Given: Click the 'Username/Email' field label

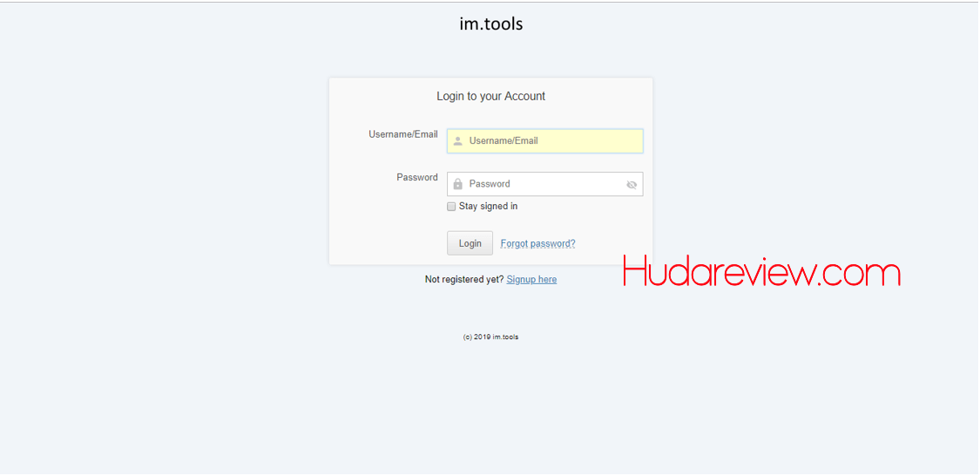Looking at the screenshot, I should (x=402, y=134).
